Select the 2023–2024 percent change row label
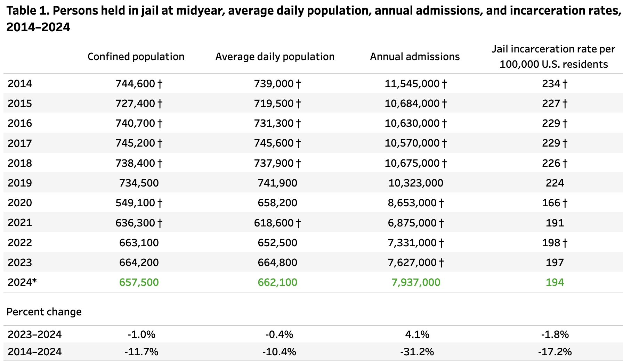 click(x=35, y=334)
